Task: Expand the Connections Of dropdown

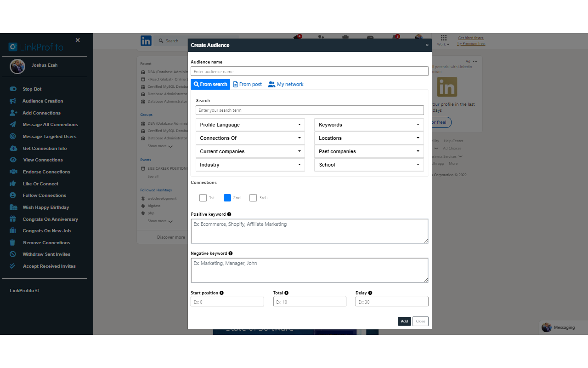Action: [x=250, y=138]
